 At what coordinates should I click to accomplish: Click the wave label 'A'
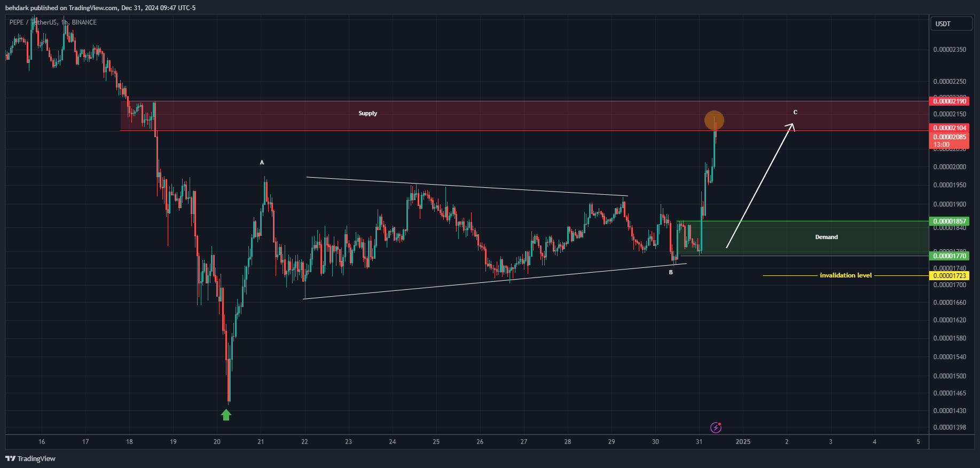(x=262, y=162)
